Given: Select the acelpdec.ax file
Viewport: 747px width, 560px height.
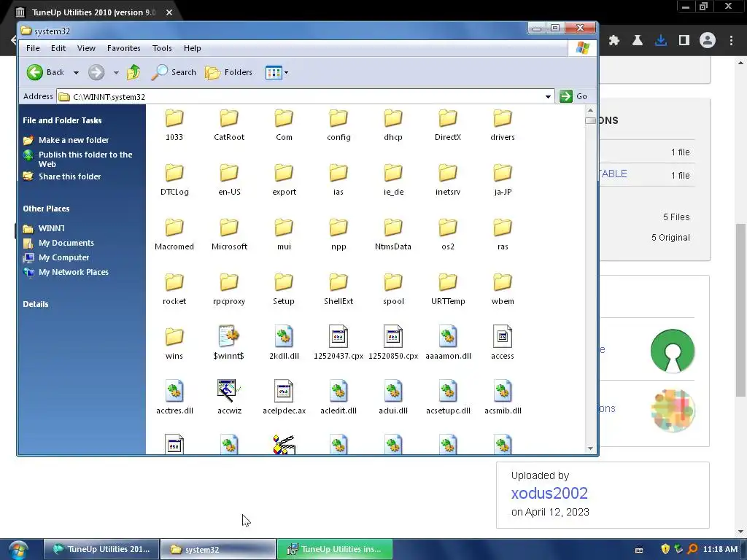Looking at the screenshot, I should tap(284, 397).
